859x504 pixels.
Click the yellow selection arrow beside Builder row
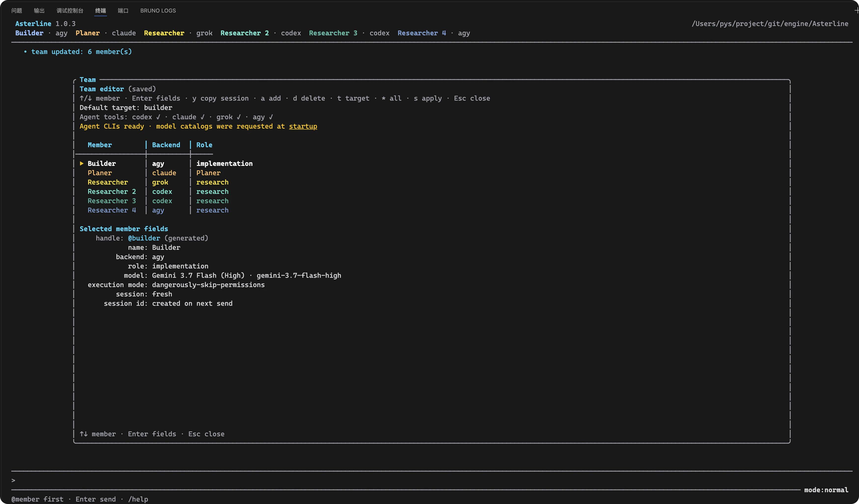(82, 164)
